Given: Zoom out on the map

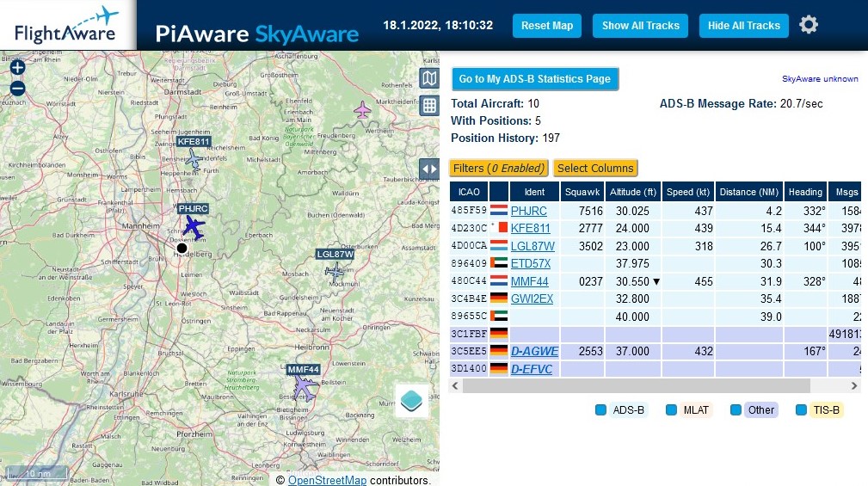Looking at the screenshot, I should (17, 89).
